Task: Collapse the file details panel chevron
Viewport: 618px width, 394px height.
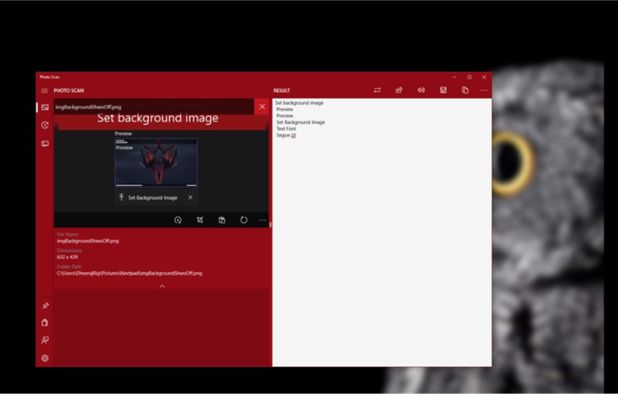Action: coord(162,286)
